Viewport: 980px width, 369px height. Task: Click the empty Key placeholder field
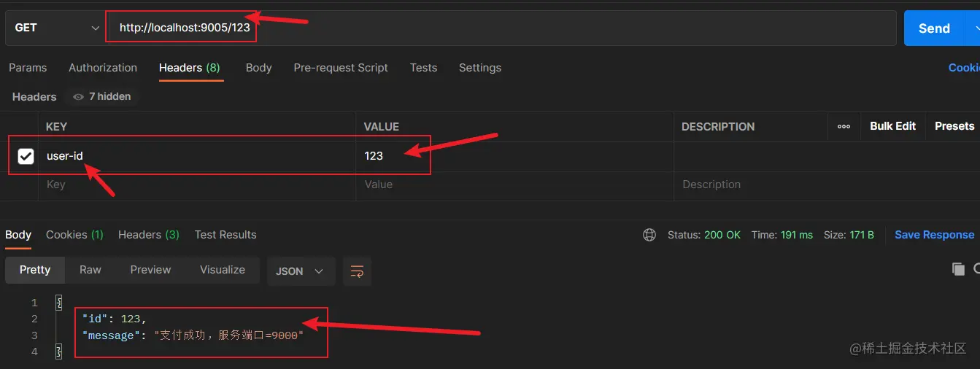pyautogui.click(x=197, y=185)
